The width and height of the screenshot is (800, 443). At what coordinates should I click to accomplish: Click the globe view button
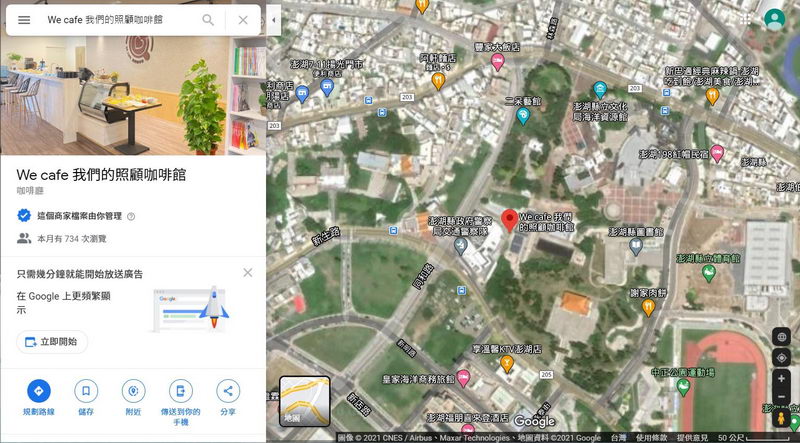(x=781, y=337)
